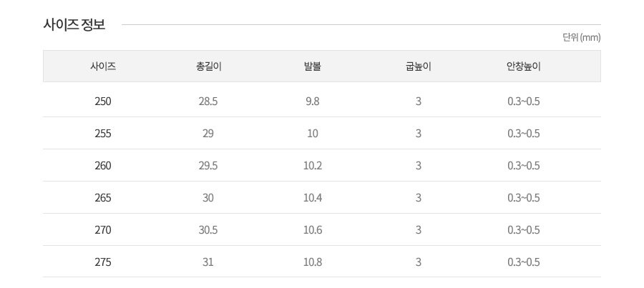Screen dimensions: 644x288
Task: Click total length value 29.5
Action: pos(208,166)
